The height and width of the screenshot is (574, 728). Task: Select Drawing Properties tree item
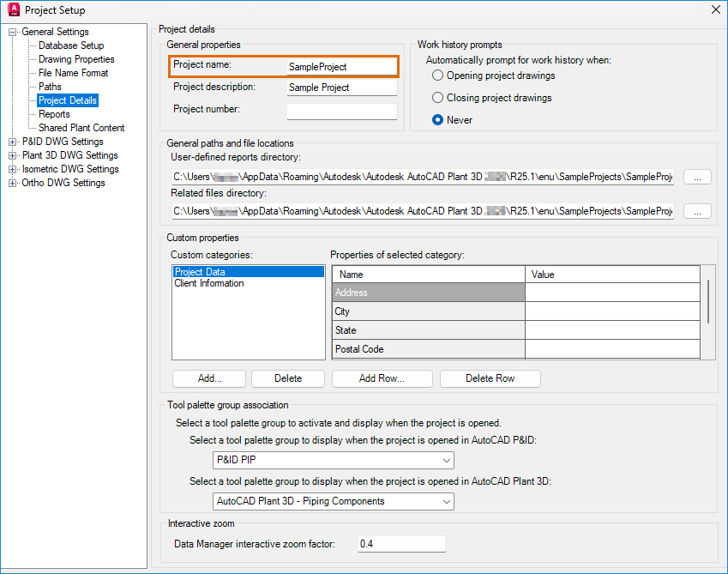76,59
